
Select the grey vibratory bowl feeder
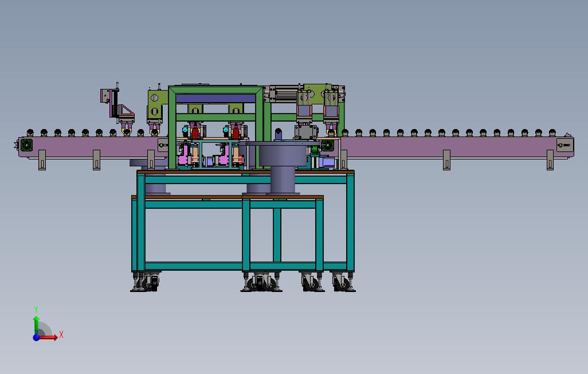[282, 167]
